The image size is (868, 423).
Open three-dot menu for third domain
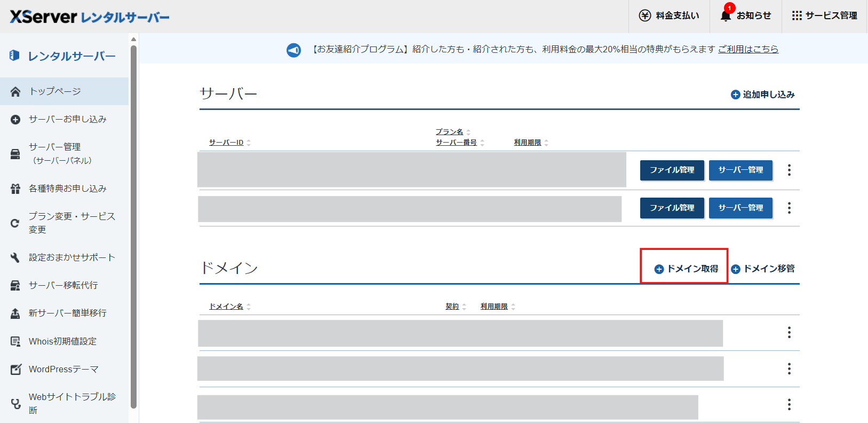click(789, 405)
